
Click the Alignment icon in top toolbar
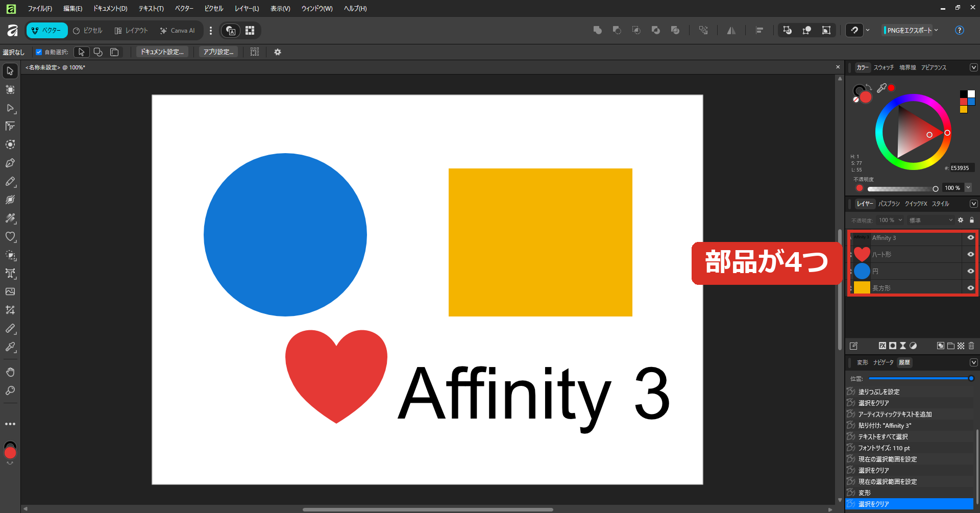pyautogui.click(x=759, y=31)
